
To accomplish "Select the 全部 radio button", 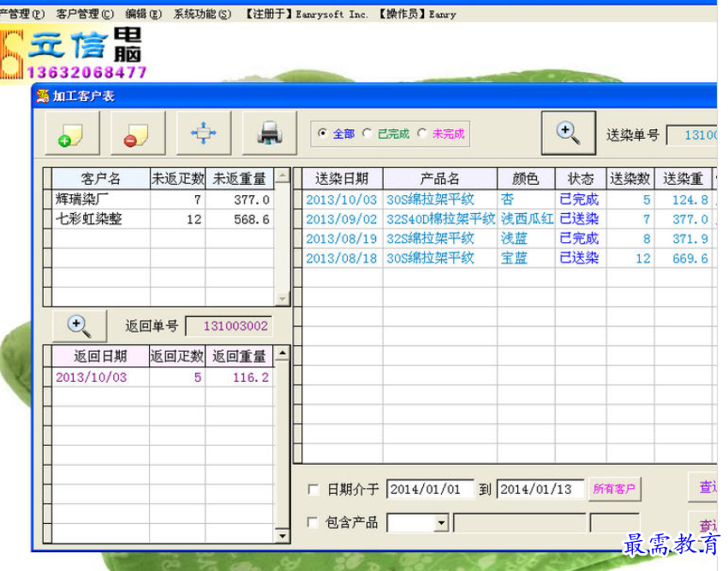I will pos(322,134).
